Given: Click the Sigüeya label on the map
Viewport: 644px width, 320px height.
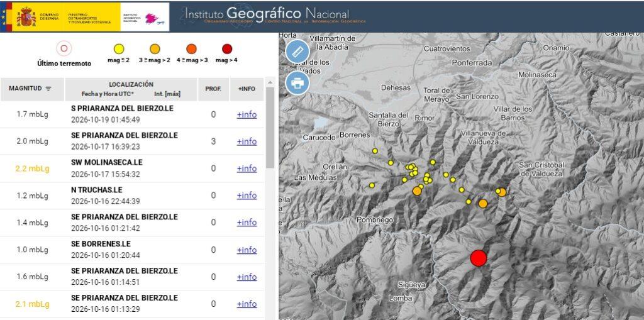Looking at the screenshot, I should [x=411, y=285].
